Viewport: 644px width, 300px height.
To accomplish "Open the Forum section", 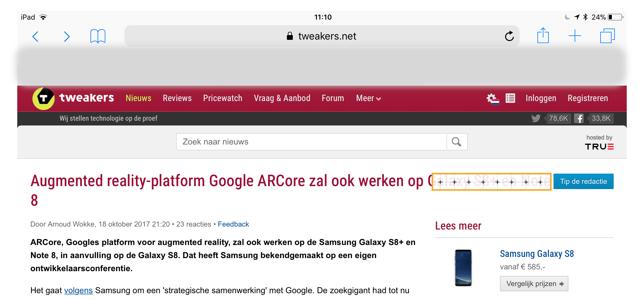I will [x=333, y=98].
